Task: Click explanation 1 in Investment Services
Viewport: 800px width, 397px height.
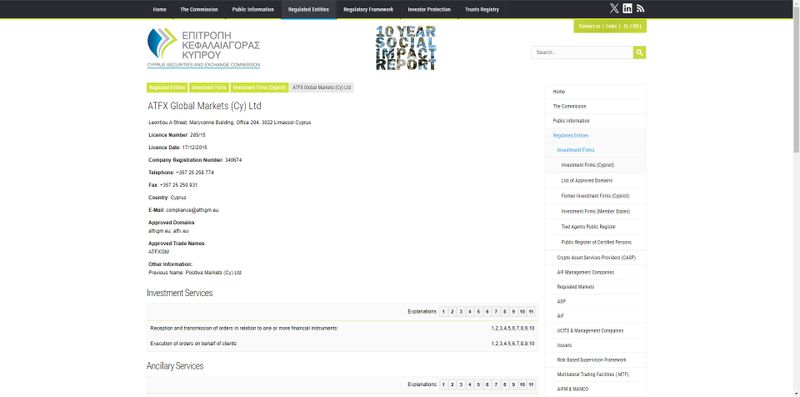Action: (443, 312)
